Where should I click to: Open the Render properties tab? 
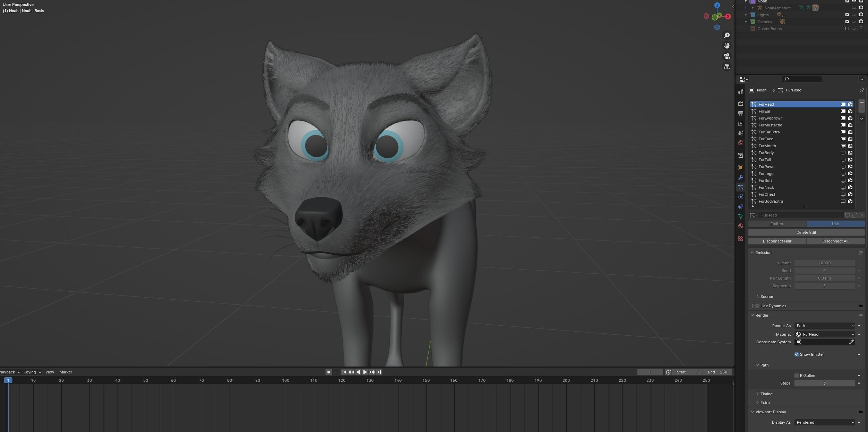(x=740, y=104)
